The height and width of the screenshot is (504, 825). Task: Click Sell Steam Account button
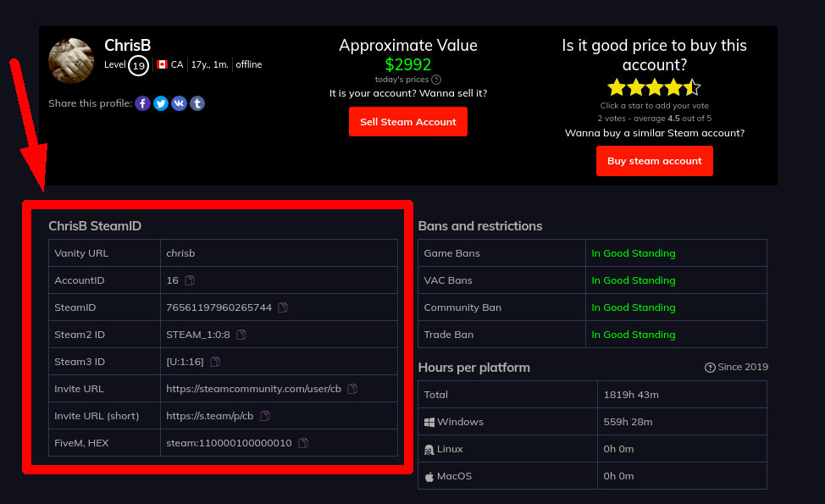[x=407, y=121]
